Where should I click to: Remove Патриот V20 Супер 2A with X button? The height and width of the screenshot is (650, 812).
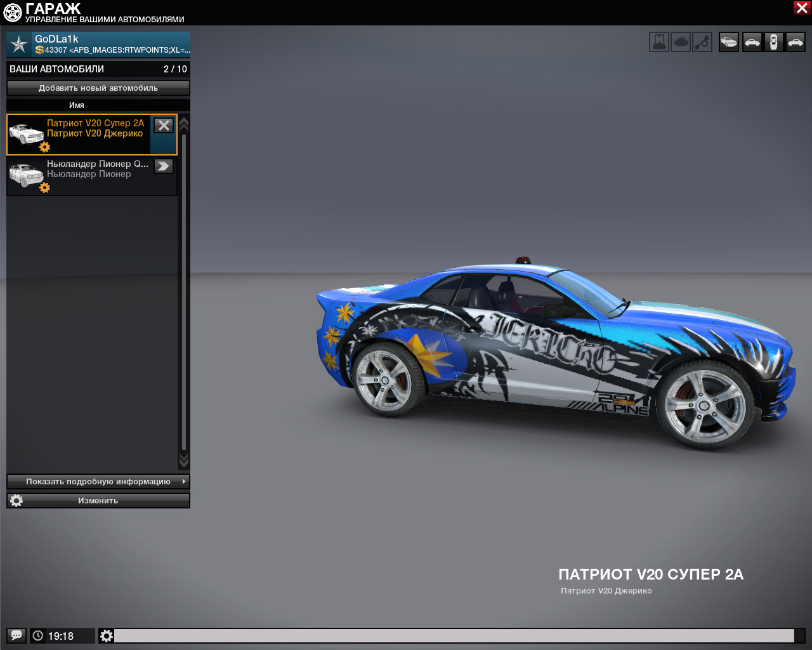164,126
